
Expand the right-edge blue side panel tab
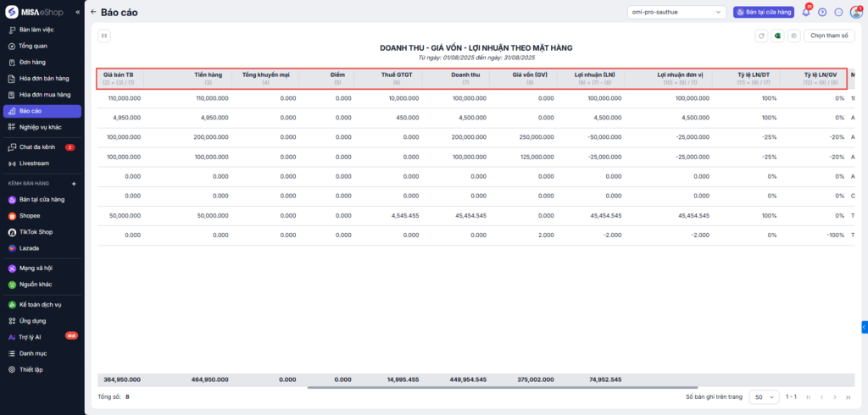pyautogui.click(x=864, y=326)
